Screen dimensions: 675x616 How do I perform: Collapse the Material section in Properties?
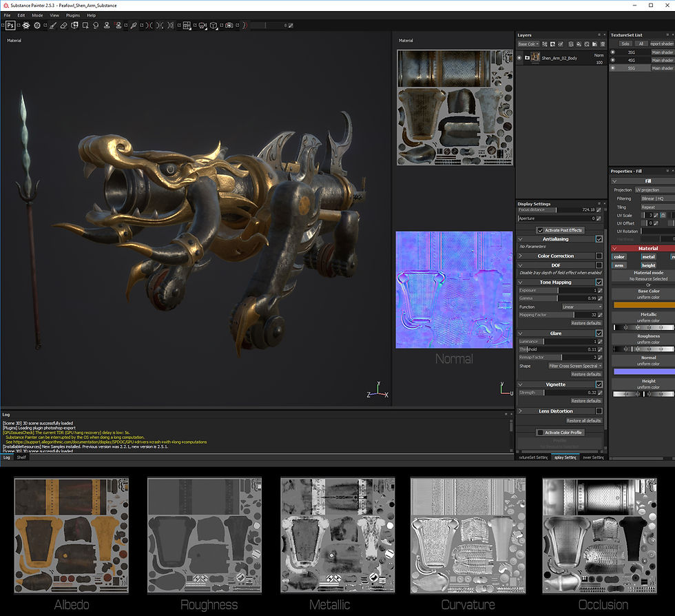click(614, 249)
